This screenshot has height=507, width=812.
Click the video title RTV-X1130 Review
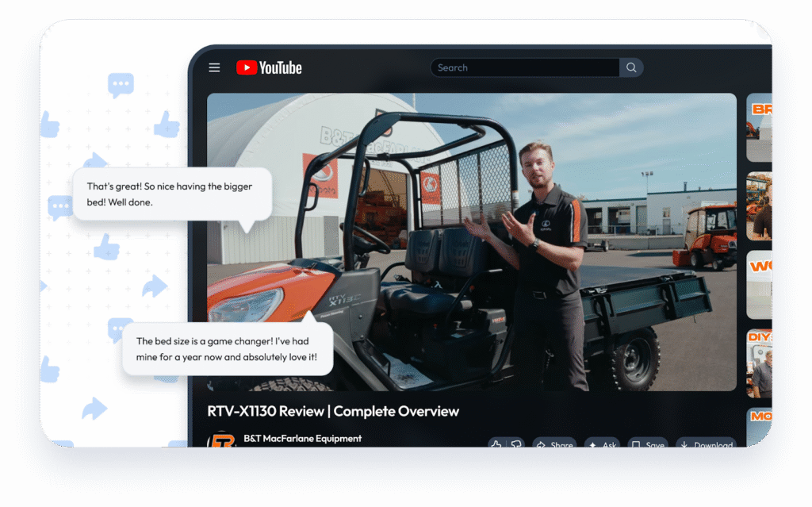click(x=333, y=411)
